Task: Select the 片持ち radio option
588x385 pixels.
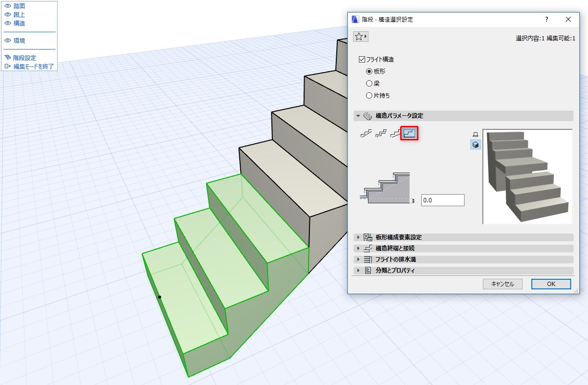Action: tap(369, 95)
